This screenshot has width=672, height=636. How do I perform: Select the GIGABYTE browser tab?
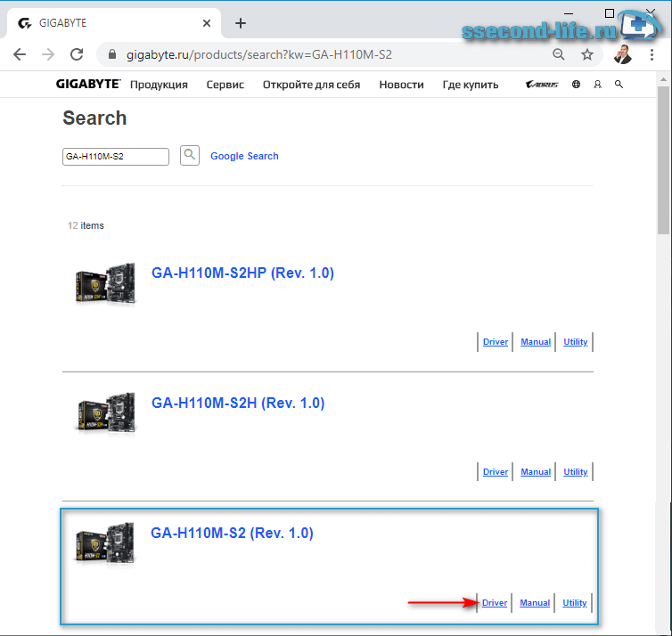click(114, 23)
